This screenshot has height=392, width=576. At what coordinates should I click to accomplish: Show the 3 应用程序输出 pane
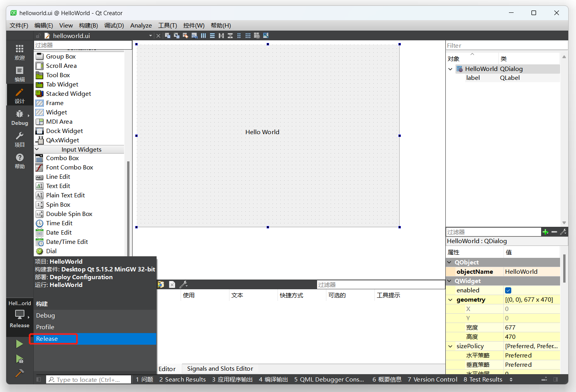pyautogui.click(x=232, y=380)
